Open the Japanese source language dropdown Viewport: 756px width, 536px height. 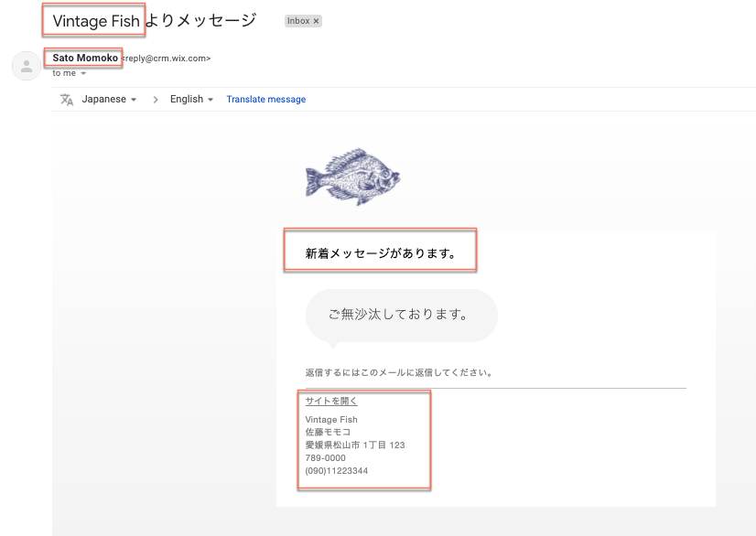(109, 100)
